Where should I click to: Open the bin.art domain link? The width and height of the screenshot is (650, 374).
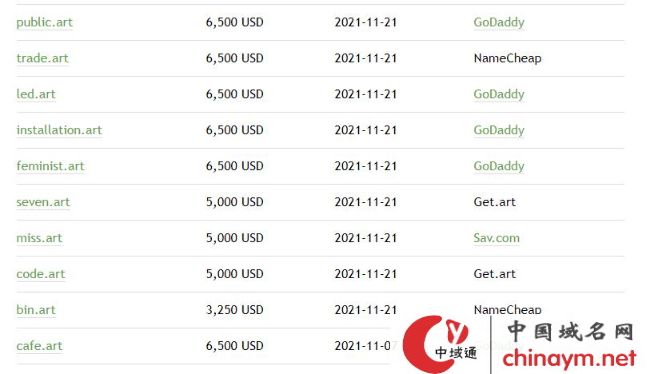pyautogui.click(x=36, y=310)
